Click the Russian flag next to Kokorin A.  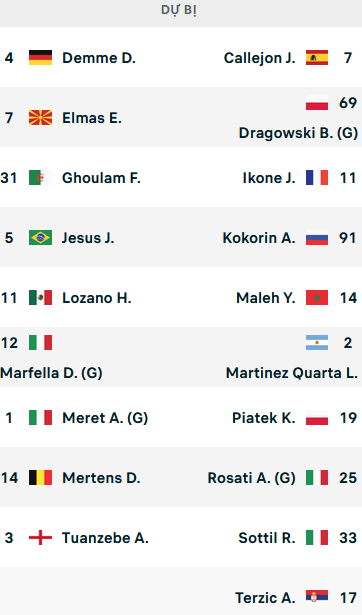(317, 238)
